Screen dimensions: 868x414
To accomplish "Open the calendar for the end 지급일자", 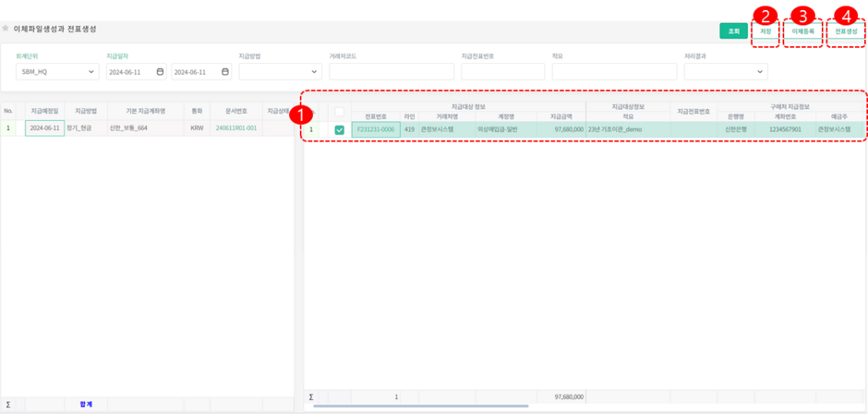I will tap(225, 72).
